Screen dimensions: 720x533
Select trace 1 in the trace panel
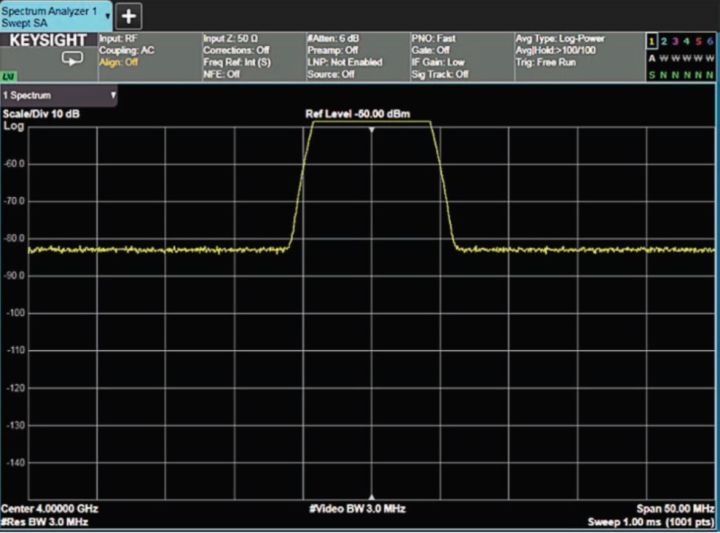pos(651,40)
